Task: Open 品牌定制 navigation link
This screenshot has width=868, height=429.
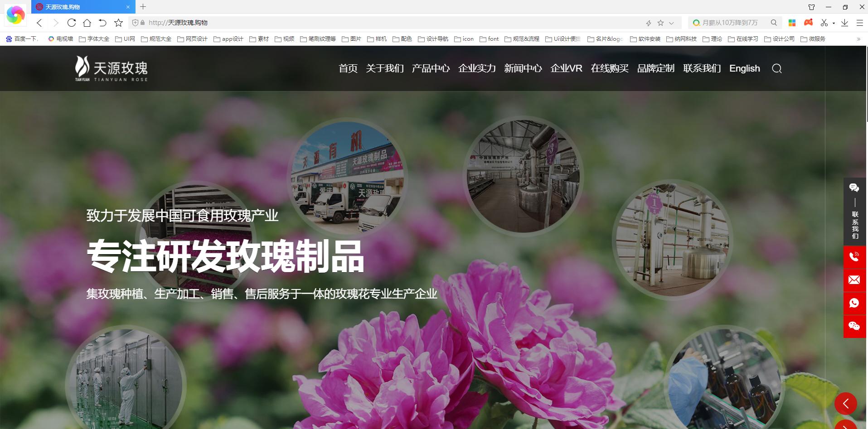Action: coord(656,68)
